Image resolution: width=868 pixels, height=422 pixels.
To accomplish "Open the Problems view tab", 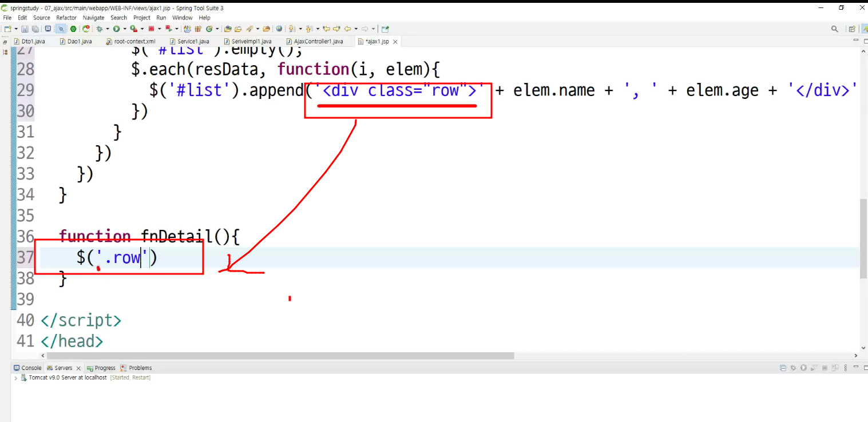I will point(136,368).
